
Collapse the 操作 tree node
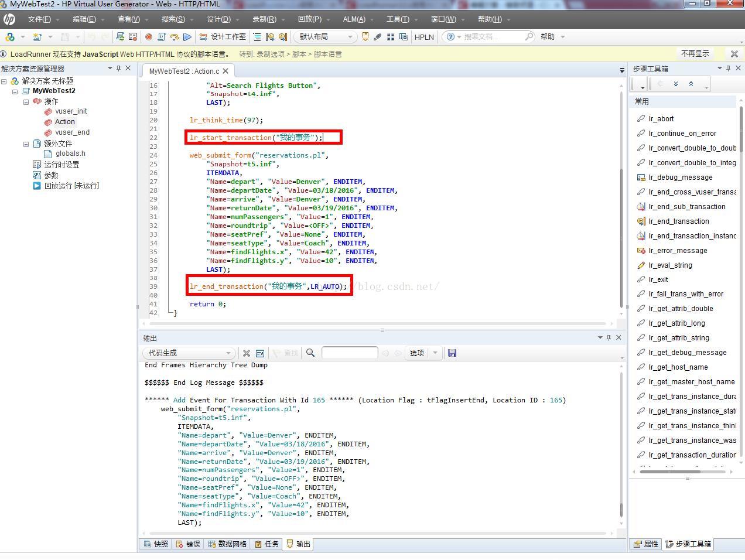(26, 102)
